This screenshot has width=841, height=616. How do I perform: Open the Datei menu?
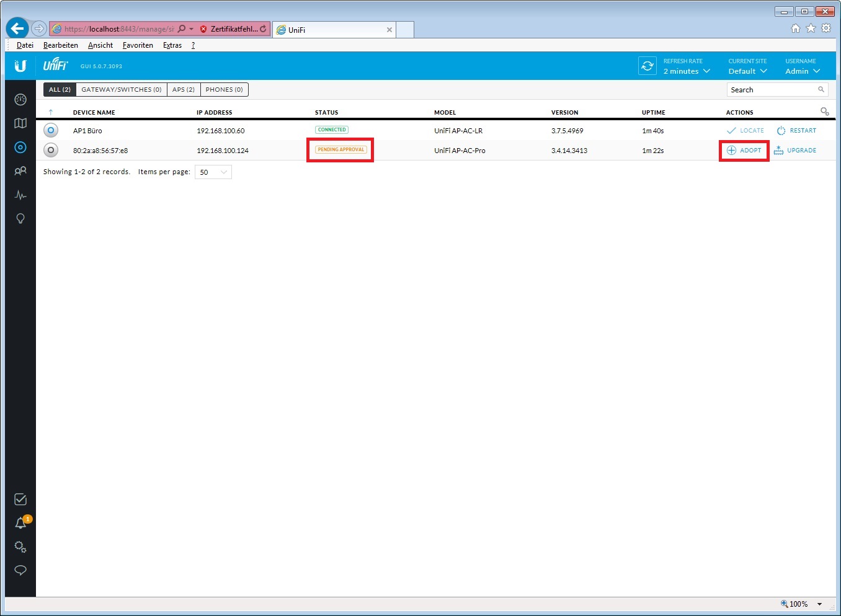[25, 45]
